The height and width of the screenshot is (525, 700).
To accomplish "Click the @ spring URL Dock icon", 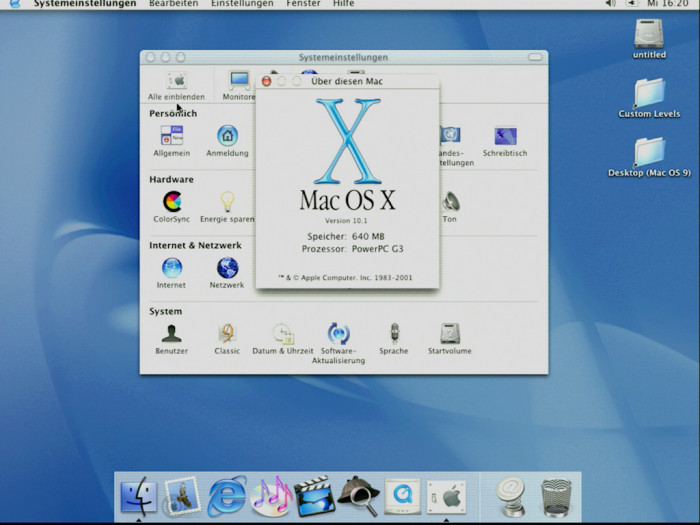I will (511, 496).
